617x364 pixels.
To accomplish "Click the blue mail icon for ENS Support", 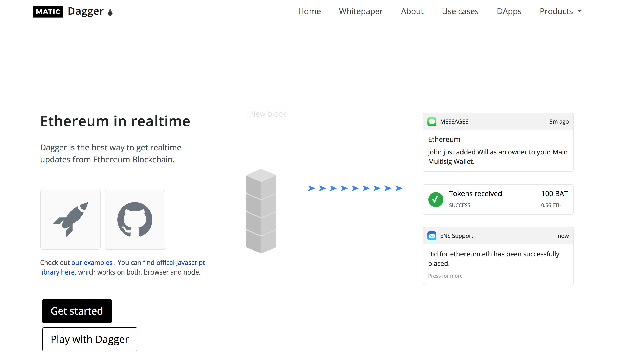I will 432,236.
